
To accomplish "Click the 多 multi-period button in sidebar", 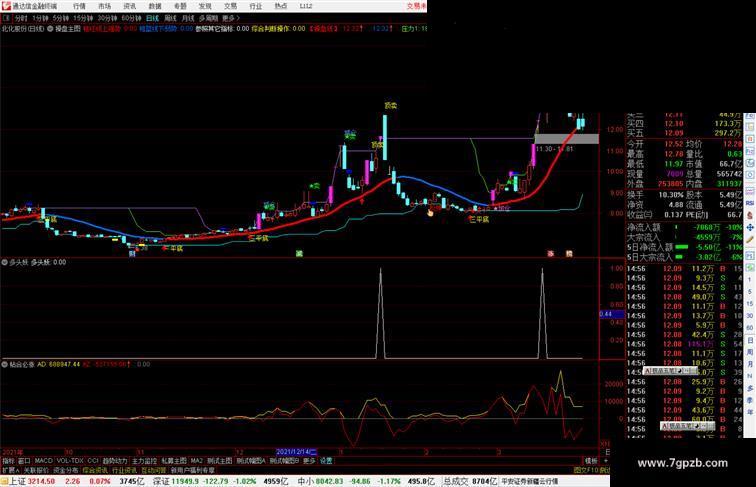I will (x=750, y=388).
